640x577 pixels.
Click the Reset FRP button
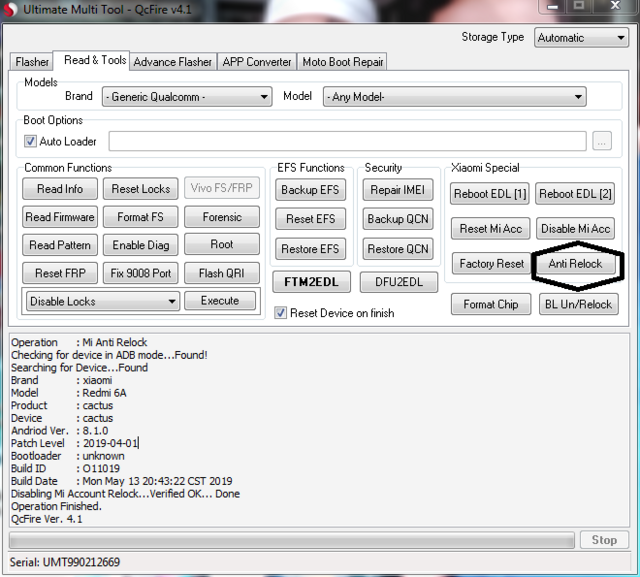[60, 273]
